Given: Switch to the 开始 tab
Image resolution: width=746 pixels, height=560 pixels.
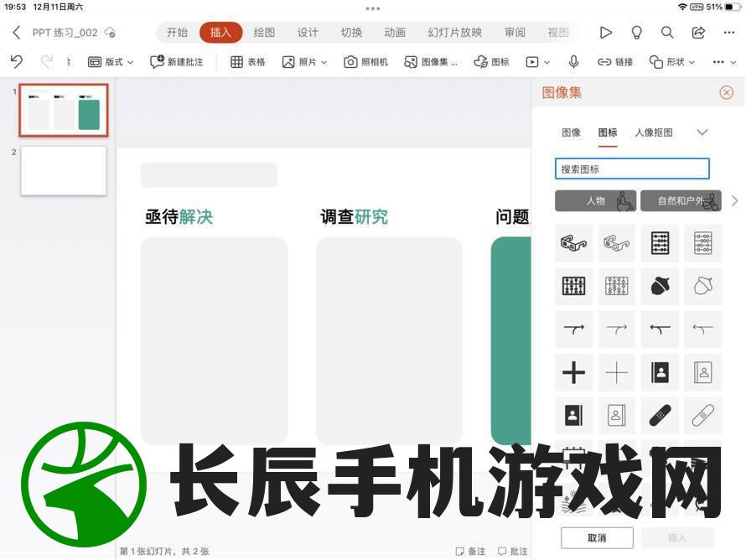Looking at the screenshot, I should coord(177,33).
